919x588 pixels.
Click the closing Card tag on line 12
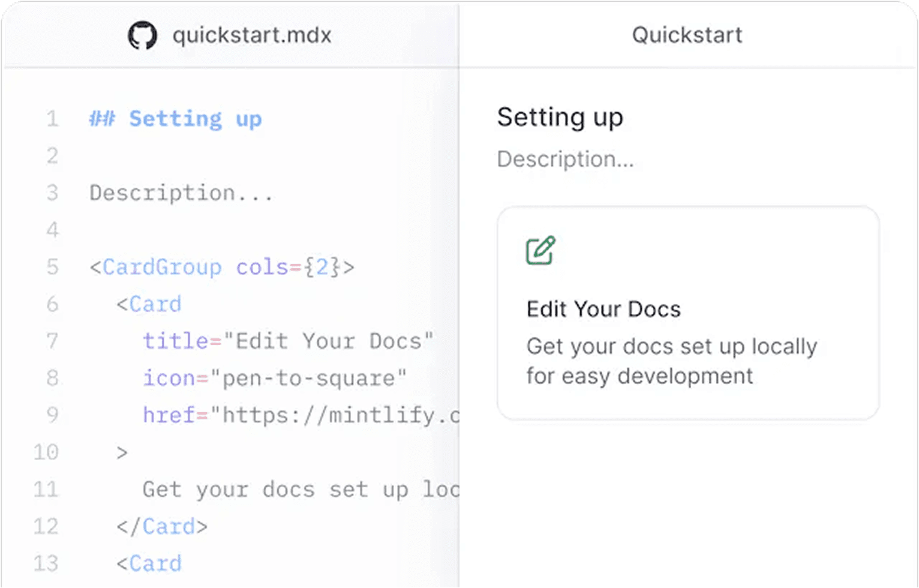click(x=162, y=527)
